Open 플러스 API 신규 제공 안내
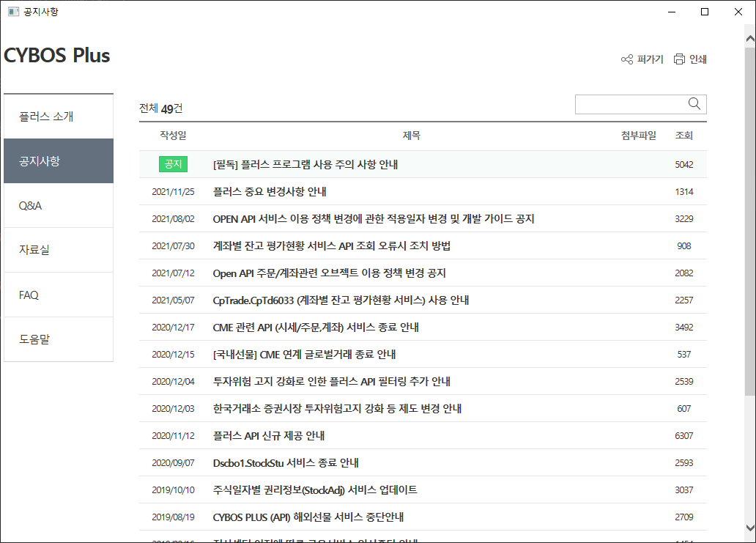Viewport: 756px width, 543px height. 269,436
